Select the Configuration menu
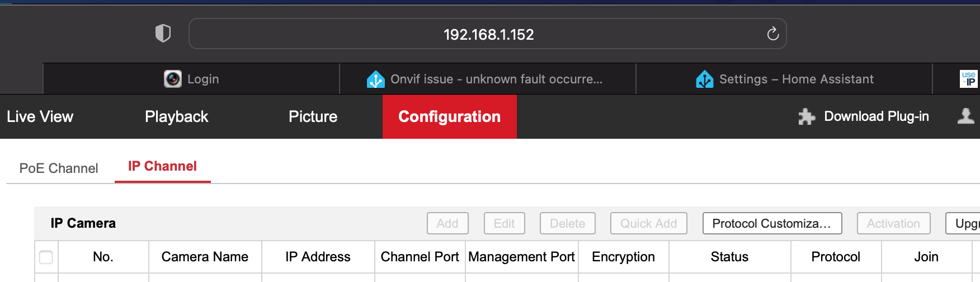This screenshot has width=980, height=282. point(450,116)
